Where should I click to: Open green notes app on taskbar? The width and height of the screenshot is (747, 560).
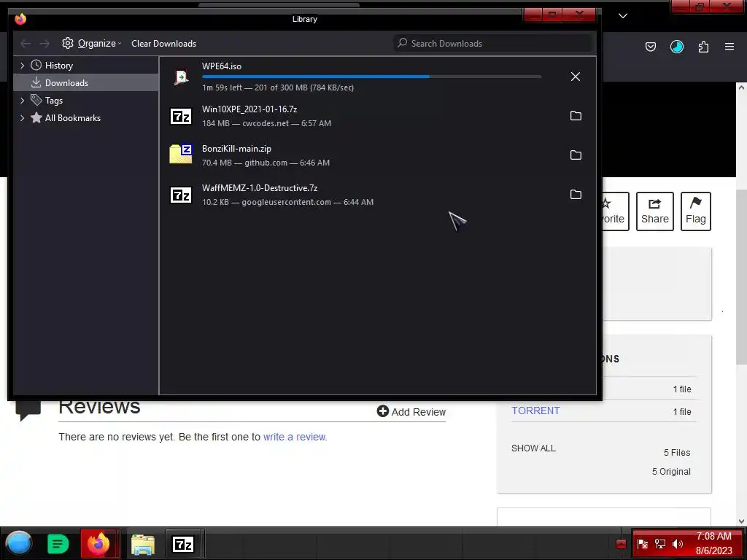point(58,544)
